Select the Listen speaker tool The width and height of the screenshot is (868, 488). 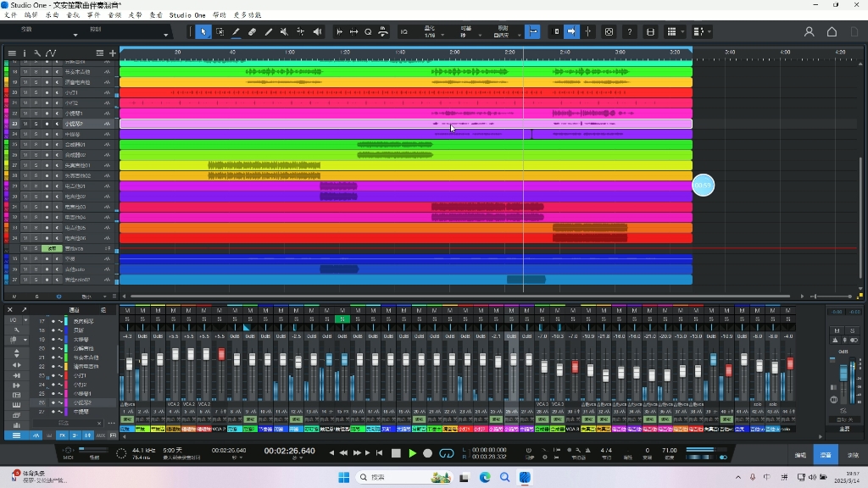[317, 32]
